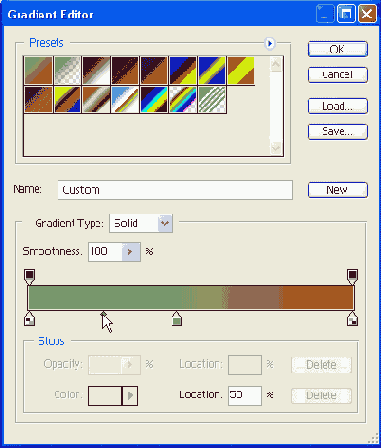The height and width of the screenshot is (448, 381).
Task: Click inside the gradient preview bar
Action: coord(191,297)
